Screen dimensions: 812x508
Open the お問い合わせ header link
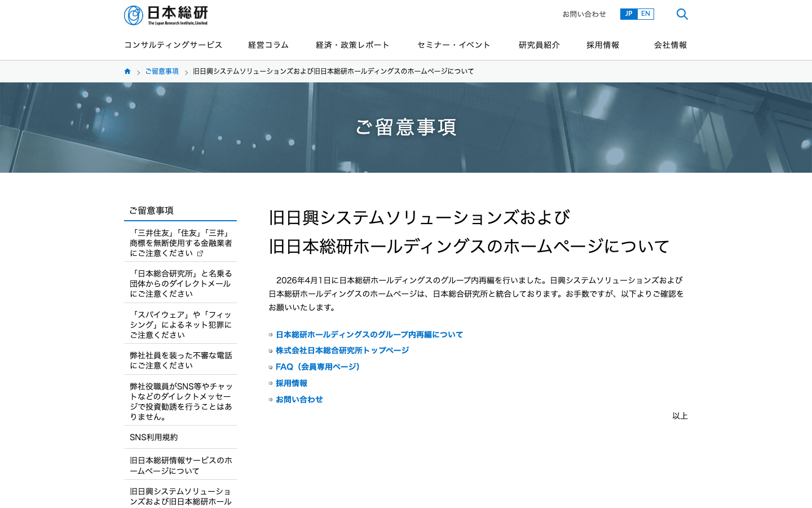584,14
